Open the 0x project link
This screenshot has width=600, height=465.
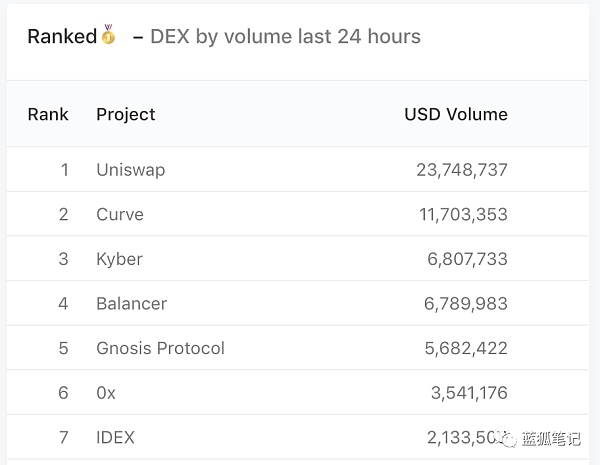106,393
